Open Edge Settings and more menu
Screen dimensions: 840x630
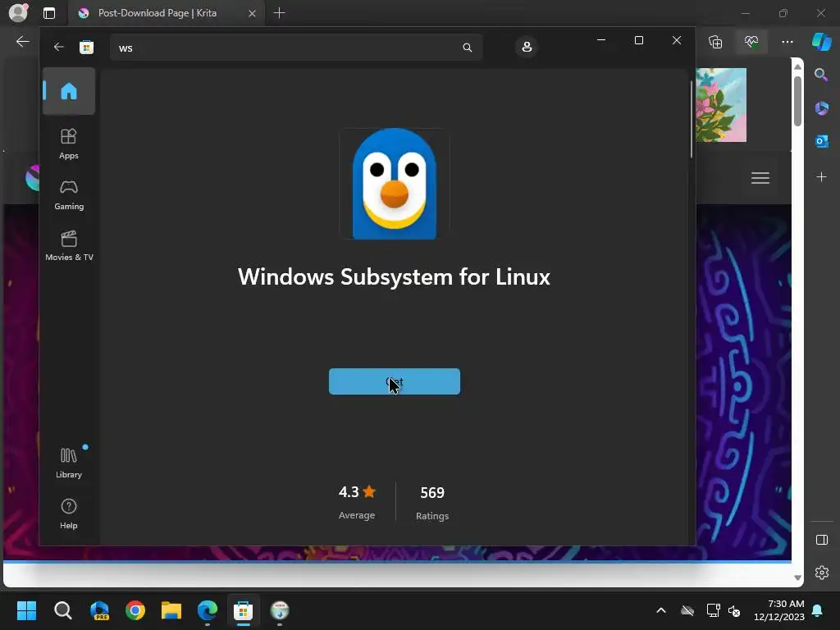tap(787, 42)
